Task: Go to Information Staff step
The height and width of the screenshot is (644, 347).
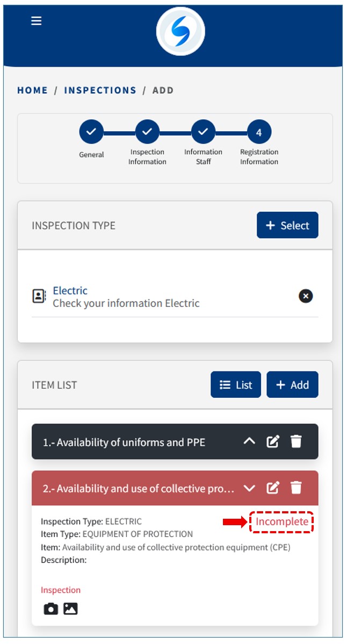Action: click(x=203, y=132)
